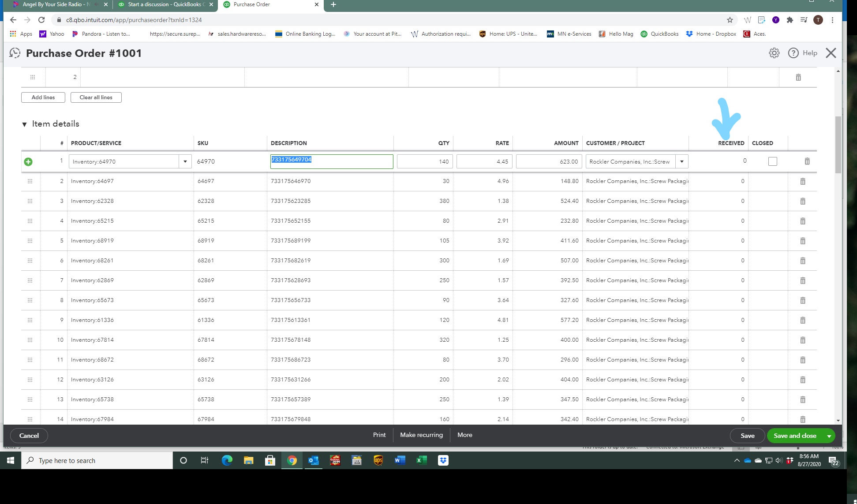Image resolution: width=857 pixels, height=504 pixels.
Task: Open the Help panel
Action: [802, 52]
